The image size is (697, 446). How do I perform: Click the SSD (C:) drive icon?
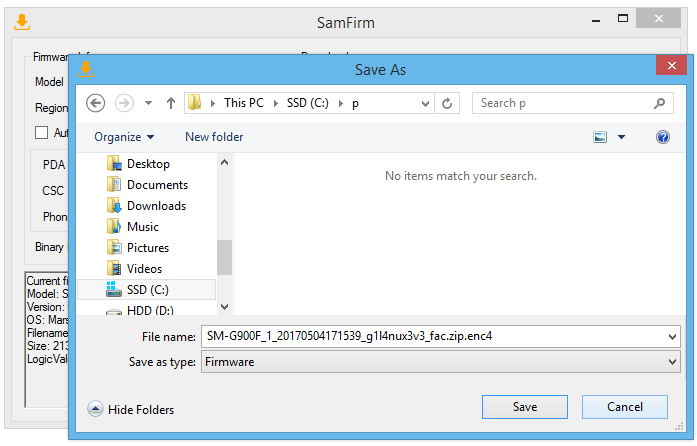pos(114,289)
